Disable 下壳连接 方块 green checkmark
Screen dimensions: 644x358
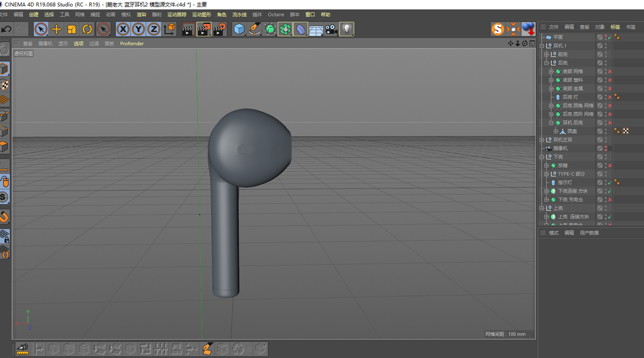click(610, 191)
